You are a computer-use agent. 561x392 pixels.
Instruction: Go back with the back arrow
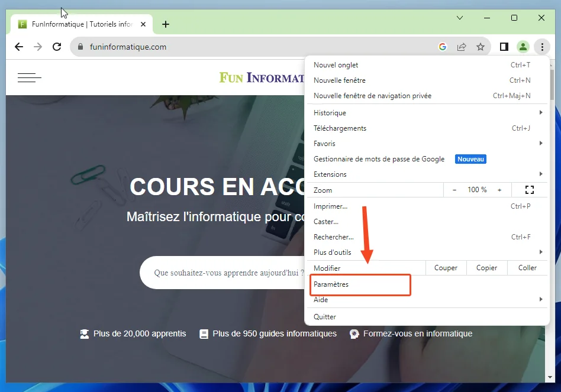(19, 47)
